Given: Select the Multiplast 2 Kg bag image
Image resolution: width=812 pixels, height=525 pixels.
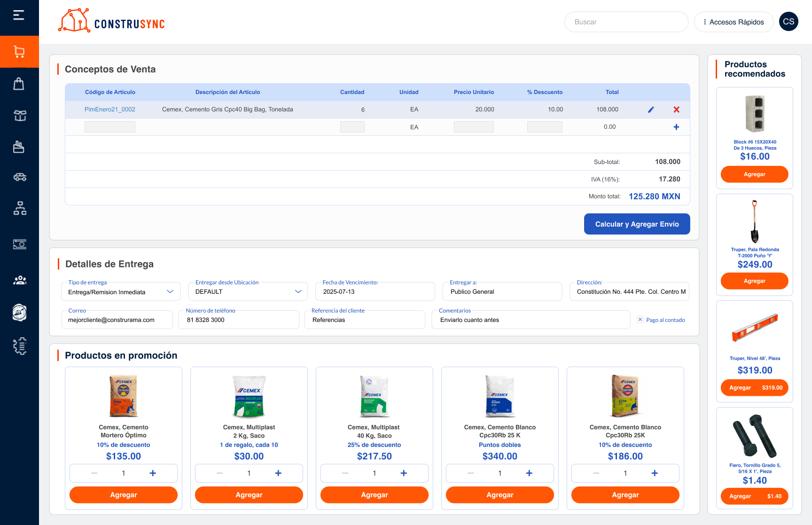Looking at the screenshot, I should tap(249, 396).
